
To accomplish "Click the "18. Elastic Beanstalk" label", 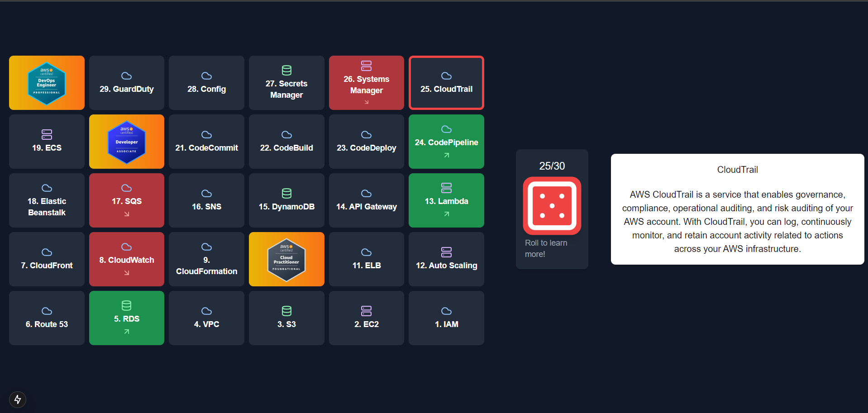I will point(47,207).
